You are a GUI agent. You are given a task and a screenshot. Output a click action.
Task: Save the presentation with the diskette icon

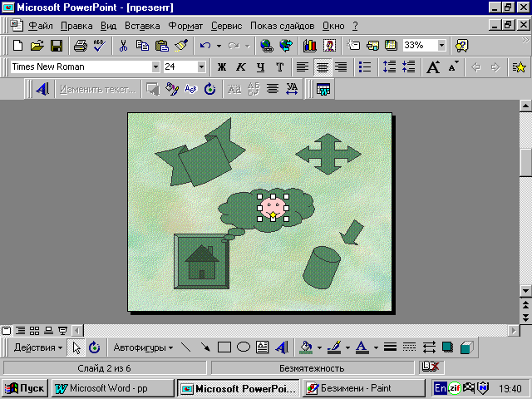pos(57,45)
